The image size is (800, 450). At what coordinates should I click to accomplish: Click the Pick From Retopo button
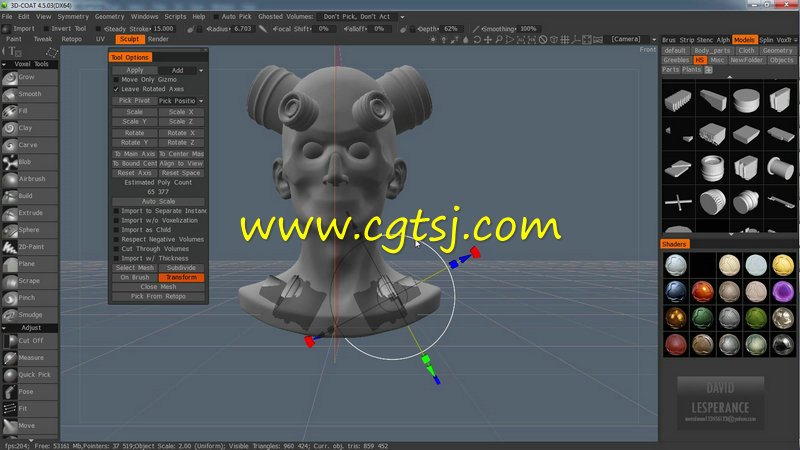(158, 296)
